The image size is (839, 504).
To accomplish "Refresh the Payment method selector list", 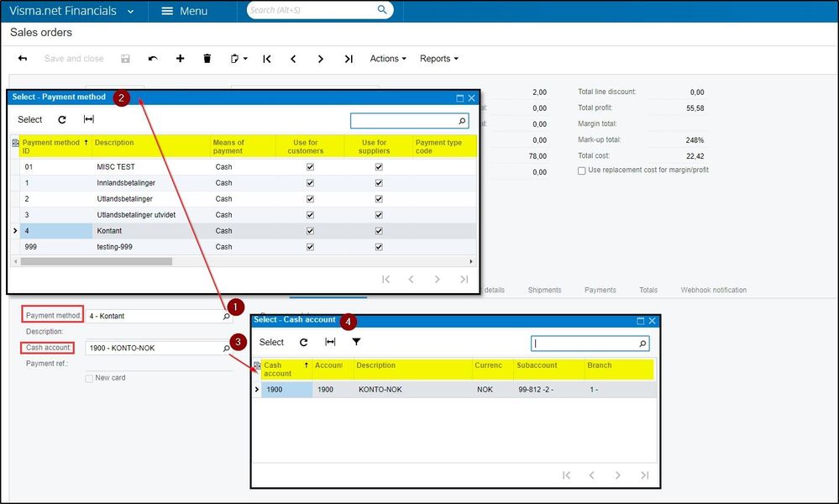I will click(62, 119).
